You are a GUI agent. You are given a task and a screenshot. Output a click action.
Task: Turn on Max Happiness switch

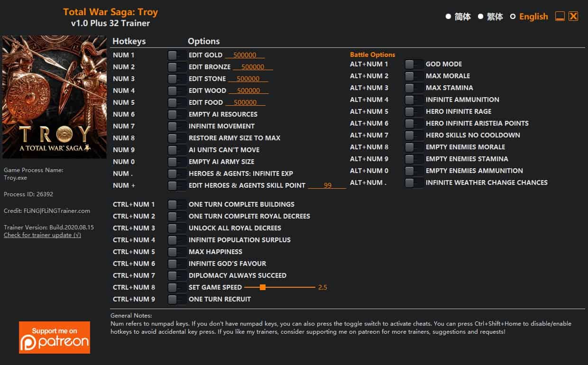click(177, 252)
